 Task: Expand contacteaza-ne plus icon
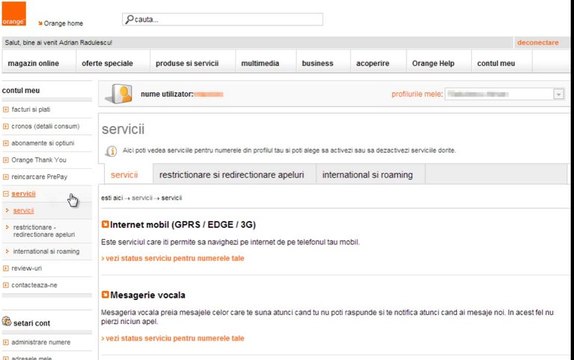(x=5, y=285)
